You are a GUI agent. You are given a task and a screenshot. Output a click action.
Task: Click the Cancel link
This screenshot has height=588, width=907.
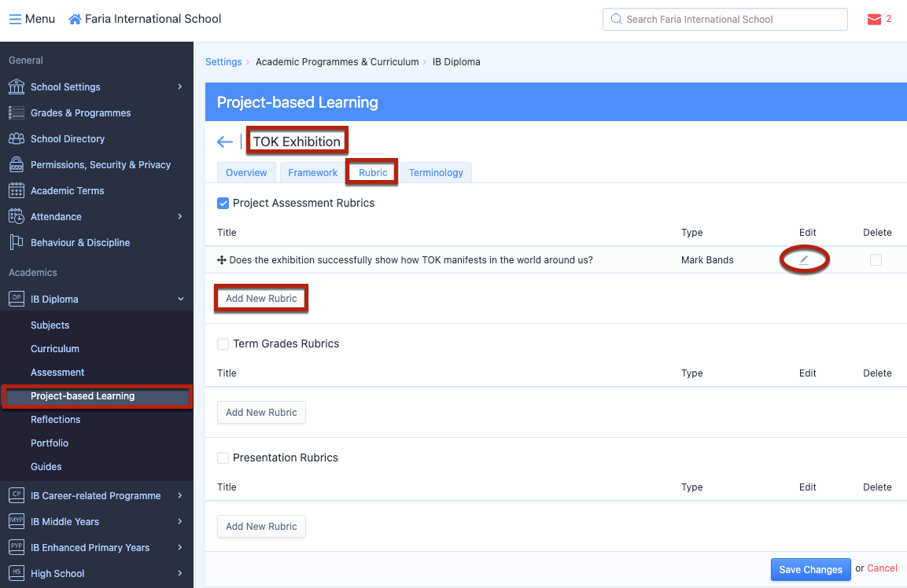pos(882,568)
